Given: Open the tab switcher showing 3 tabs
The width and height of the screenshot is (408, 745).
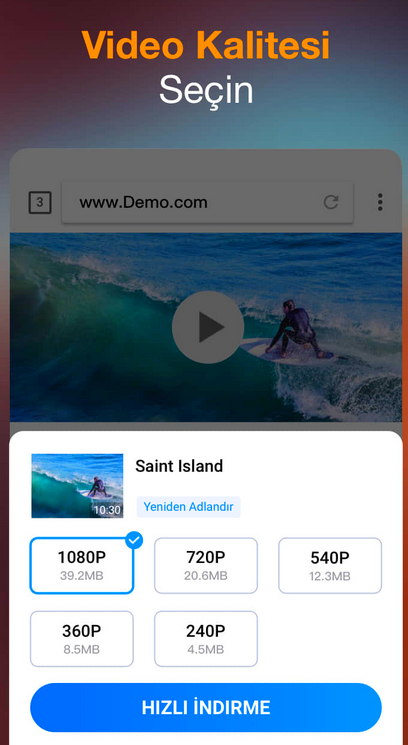Looking at the screenshot, I should [40, 202].
